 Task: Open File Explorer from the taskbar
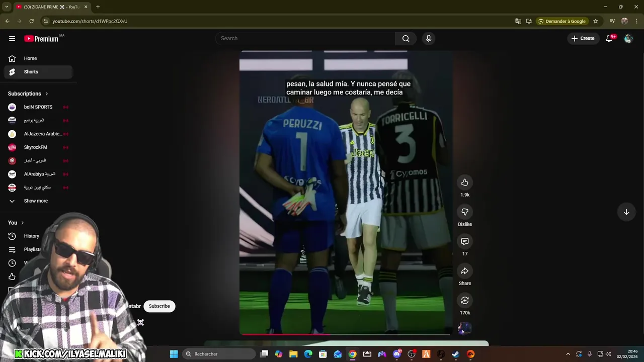(x=293, y=354)
